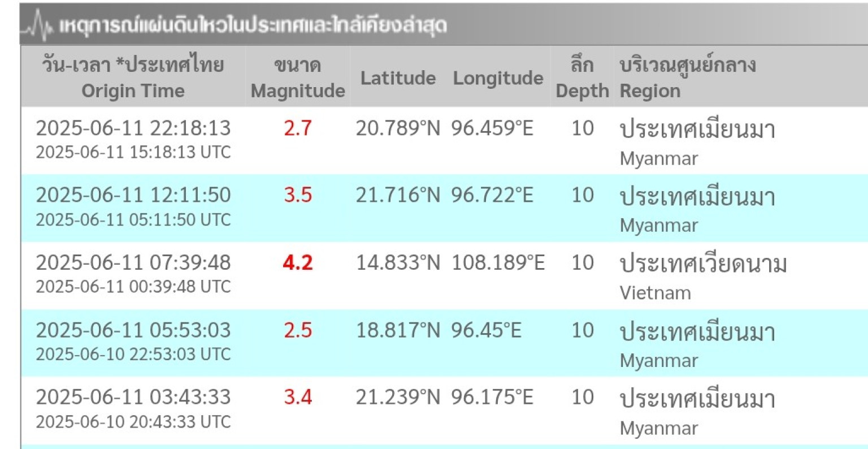Open the 05:53:03 earthquake event
The width and height of the screenshot is (868, 449).
(x=133, y=330)
